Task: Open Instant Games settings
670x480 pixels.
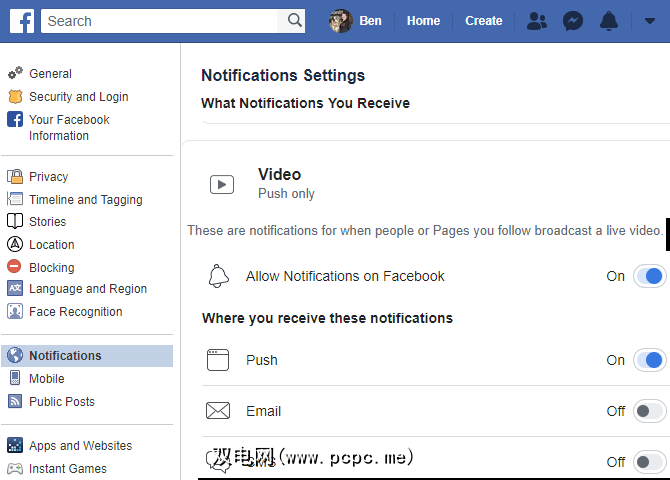Action: tap(68, 469)
